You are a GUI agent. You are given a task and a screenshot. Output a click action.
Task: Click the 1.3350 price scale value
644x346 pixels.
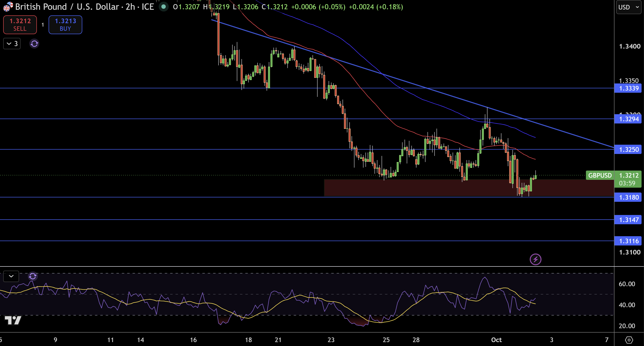629,81
